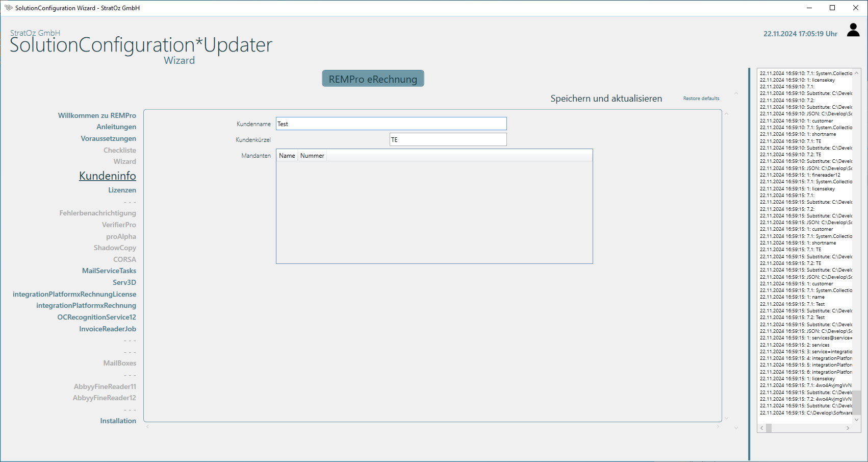Go to Willkommen zu REMPro page
This screenshot has height=462, width=868.
coord(97,115)
